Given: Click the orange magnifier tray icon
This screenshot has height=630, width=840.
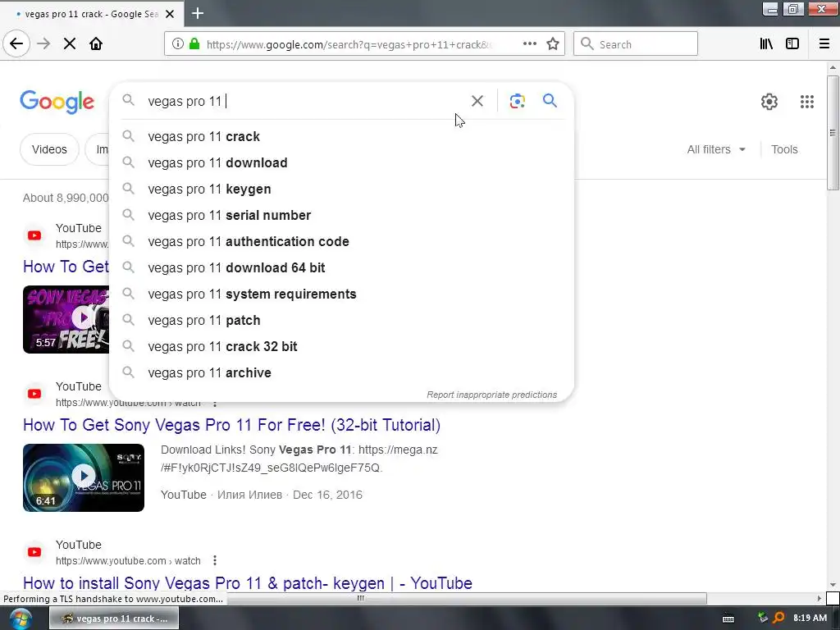Looking at the screenshot, I should (x=778, y=619).
